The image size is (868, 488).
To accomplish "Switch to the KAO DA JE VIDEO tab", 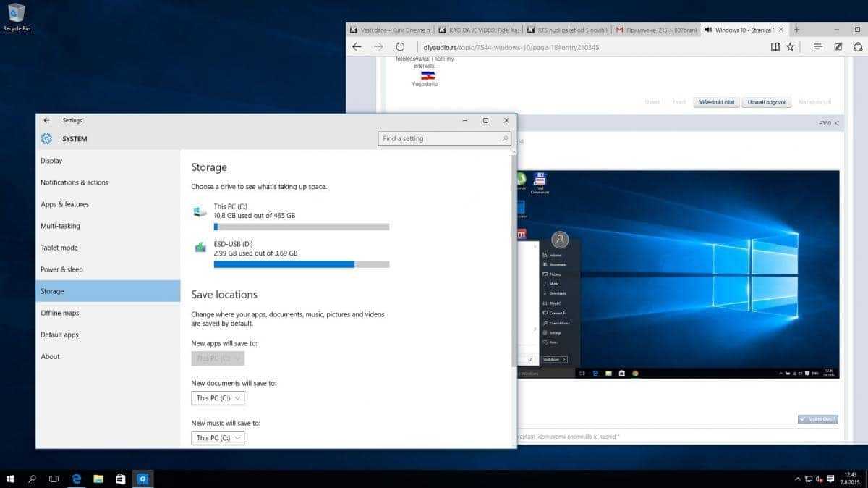I will (477, 30).
